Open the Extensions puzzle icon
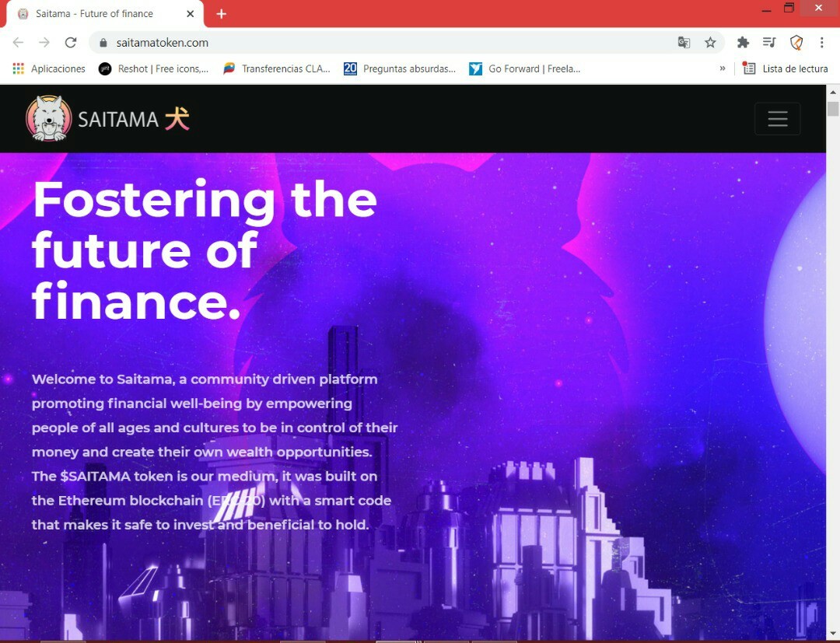Screen dimensions: 840x643 click(743, 42)
